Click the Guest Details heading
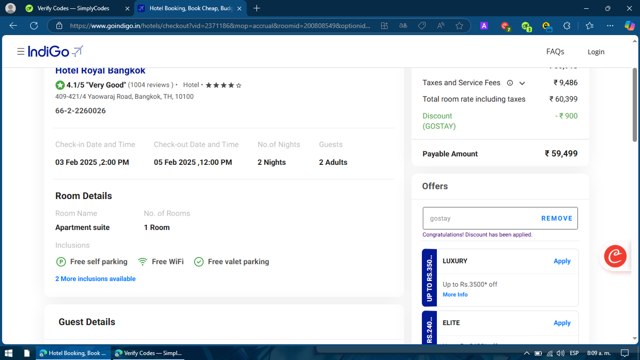 [87, 322]
